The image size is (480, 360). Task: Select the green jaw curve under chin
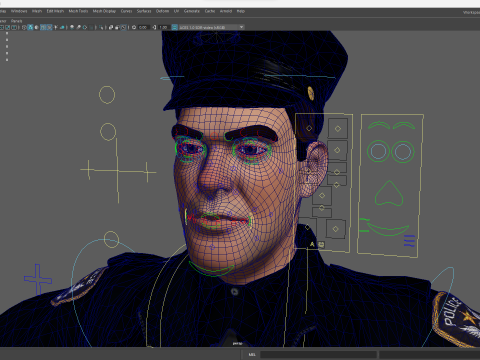click(211, 269)
